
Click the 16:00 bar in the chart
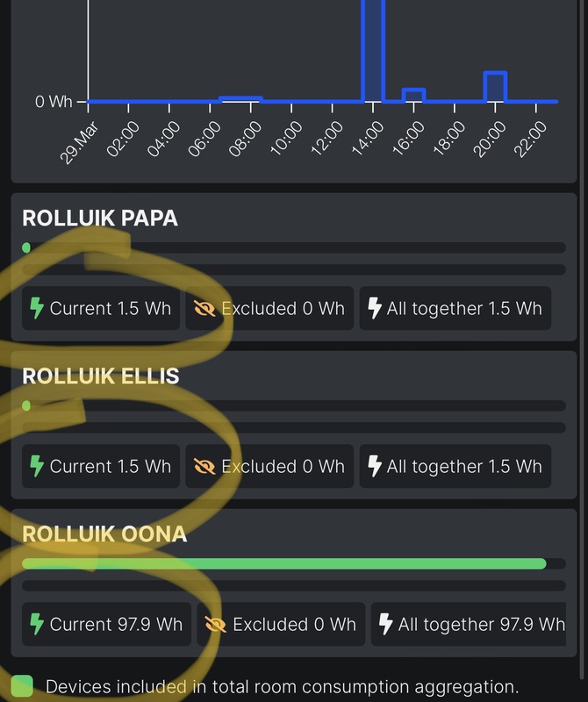point(413,95)
